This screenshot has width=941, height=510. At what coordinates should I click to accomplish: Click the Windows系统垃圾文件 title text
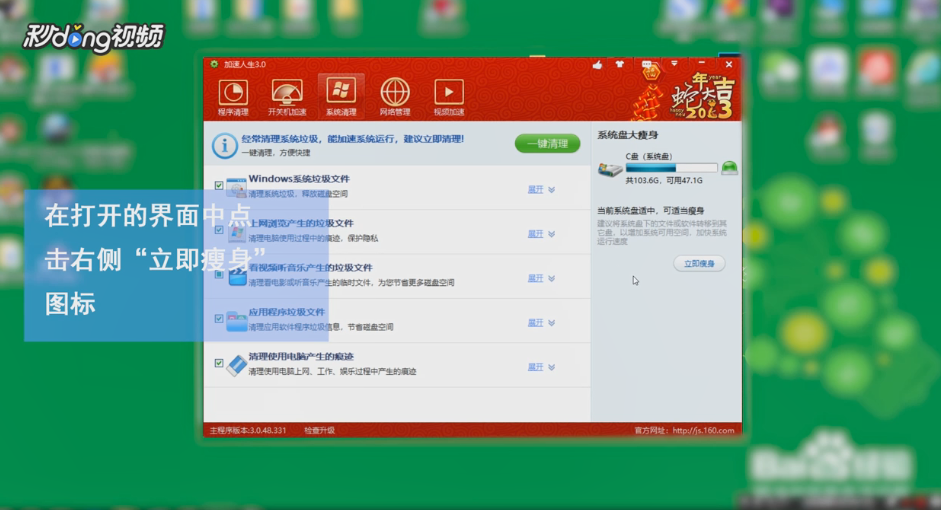click(299, 179)
